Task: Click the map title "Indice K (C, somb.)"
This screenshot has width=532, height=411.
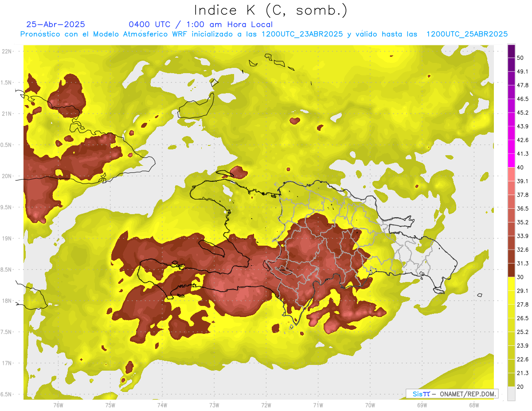Action: click(271, 10)
